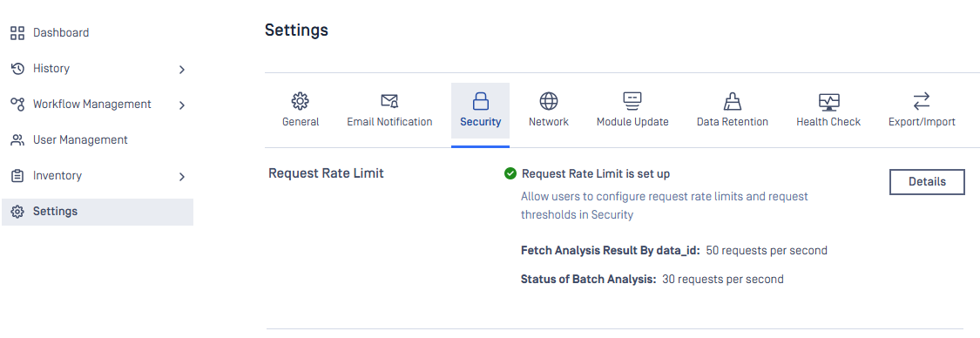Click the Network globe icon
Screen dimensions: 980x338
(549, 100)
